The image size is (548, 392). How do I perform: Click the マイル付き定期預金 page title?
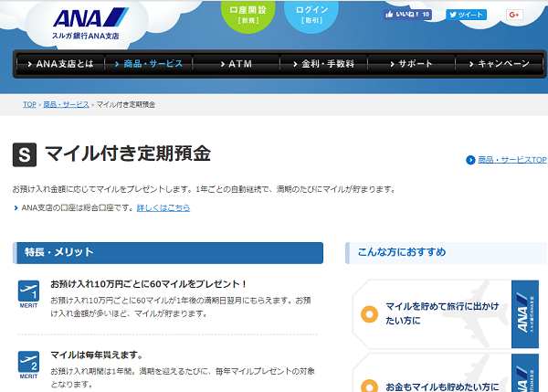[x=128, y=154]
